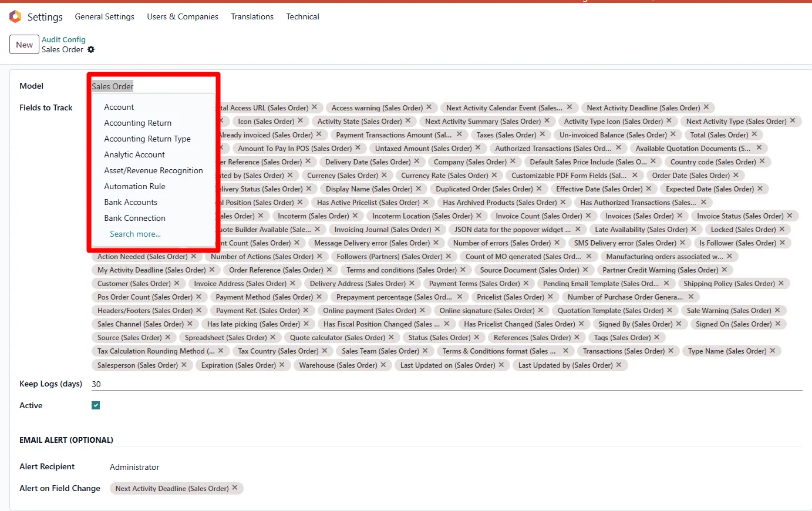Choose Accounting Return in the dropdown list

point(138,123)
